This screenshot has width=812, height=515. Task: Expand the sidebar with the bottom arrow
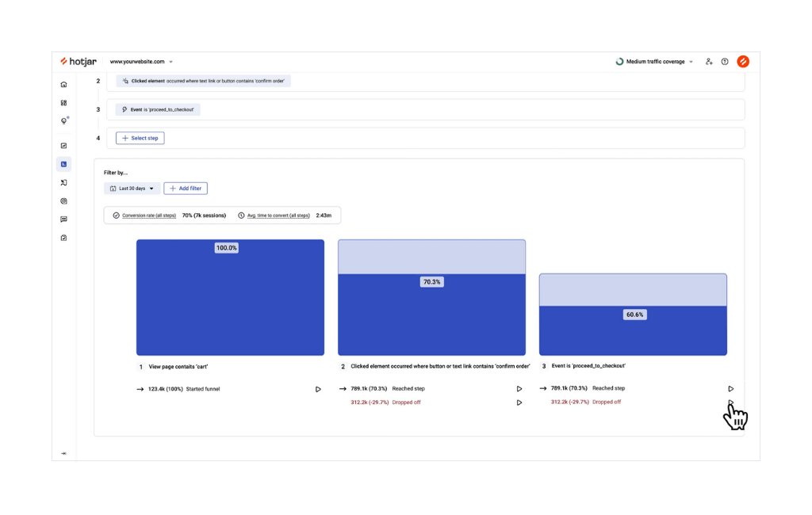[x=63, y=453]
